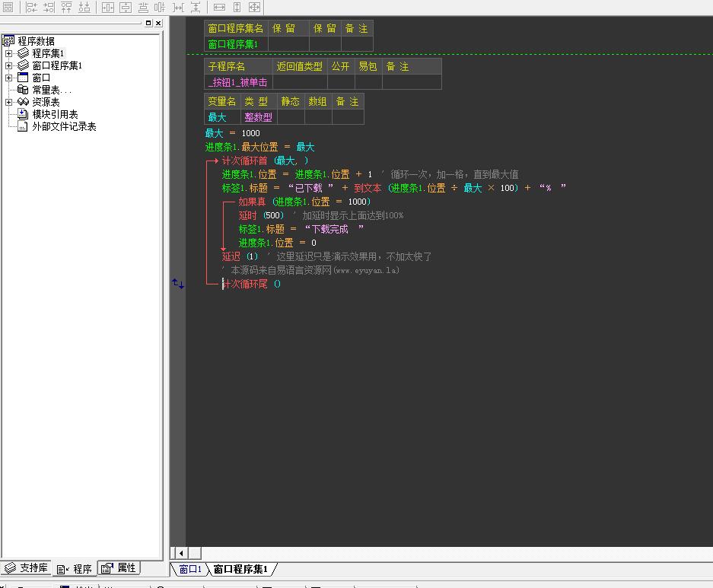Switch to the 属性 panel tab
Viewport: 713px width, 588px height.
(119, 568)
